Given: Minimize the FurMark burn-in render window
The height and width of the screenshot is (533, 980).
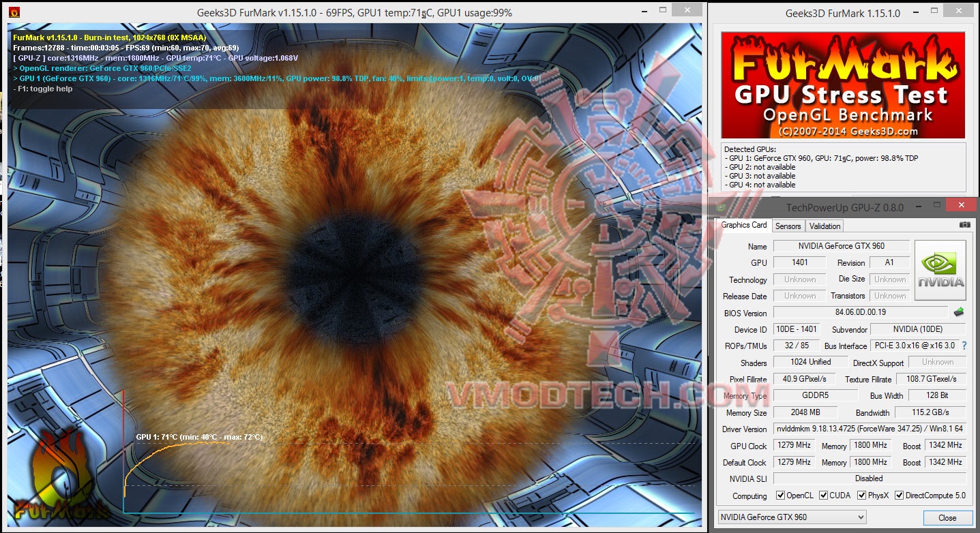Looking at the screenshot, I should click(645, 12).
